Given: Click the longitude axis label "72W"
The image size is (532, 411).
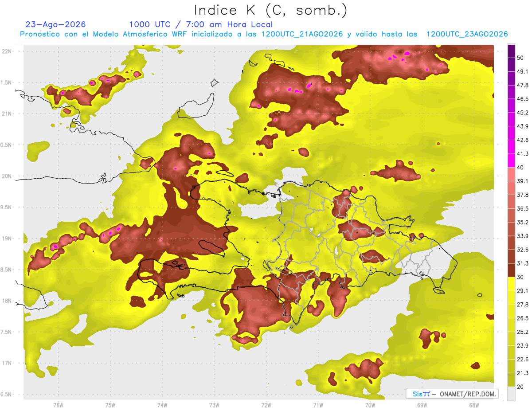Looking at the screenshot, I should 266,405.
